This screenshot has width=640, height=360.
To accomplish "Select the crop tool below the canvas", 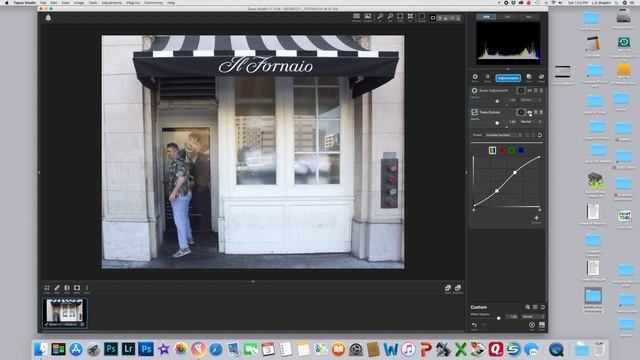I will click(47, 288).
